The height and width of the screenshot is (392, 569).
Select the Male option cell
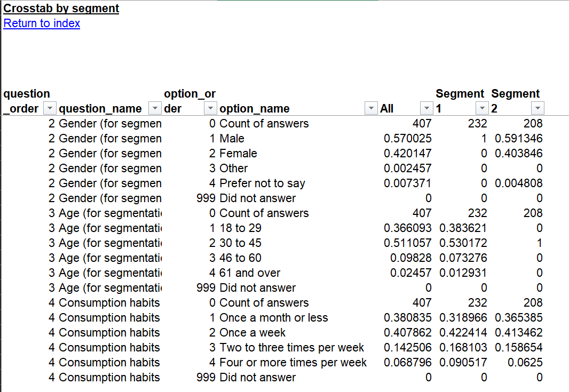pos(232,139)
